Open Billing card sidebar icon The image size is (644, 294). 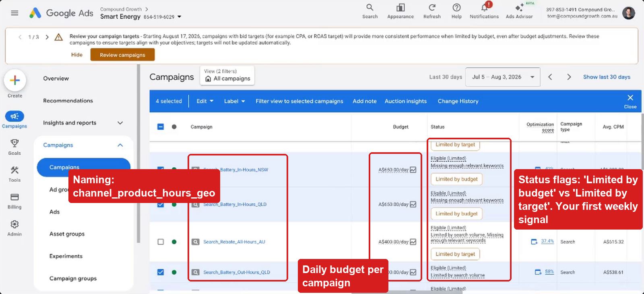[x=14, y=197]
